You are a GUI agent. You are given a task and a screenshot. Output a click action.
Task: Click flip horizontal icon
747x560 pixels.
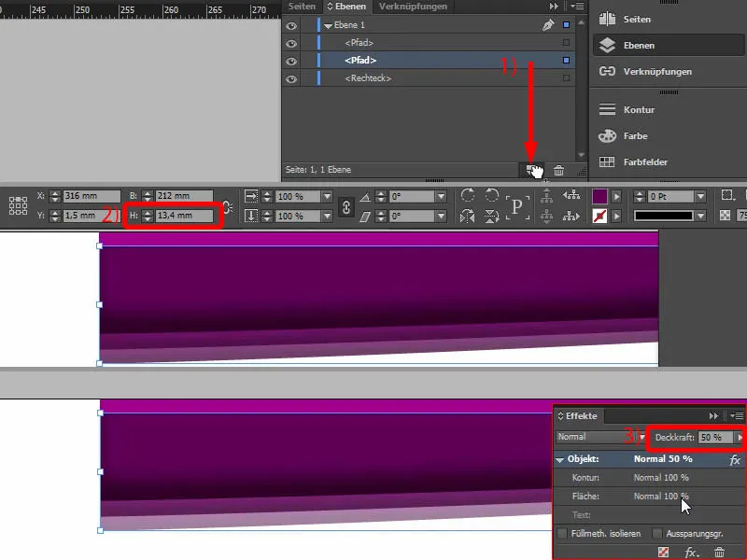(468, 217)
